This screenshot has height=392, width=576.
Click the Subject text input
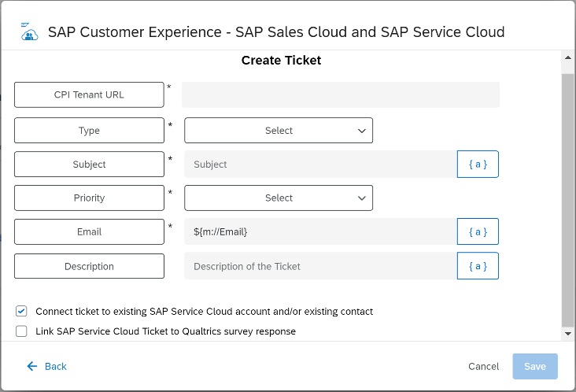tap(321, 165)
